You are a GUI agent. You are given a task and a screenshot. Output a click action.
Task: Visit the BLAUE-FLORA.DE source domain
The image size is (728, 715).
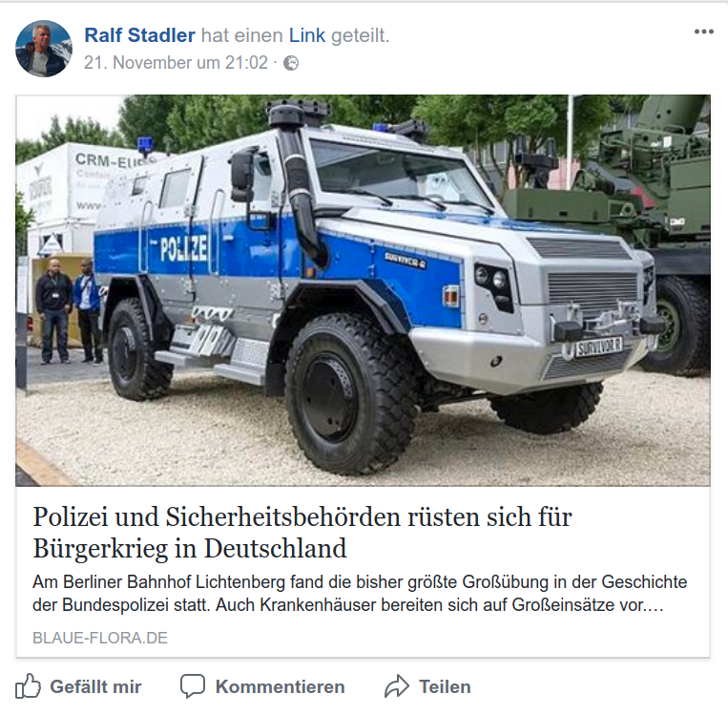pos(100,638)
